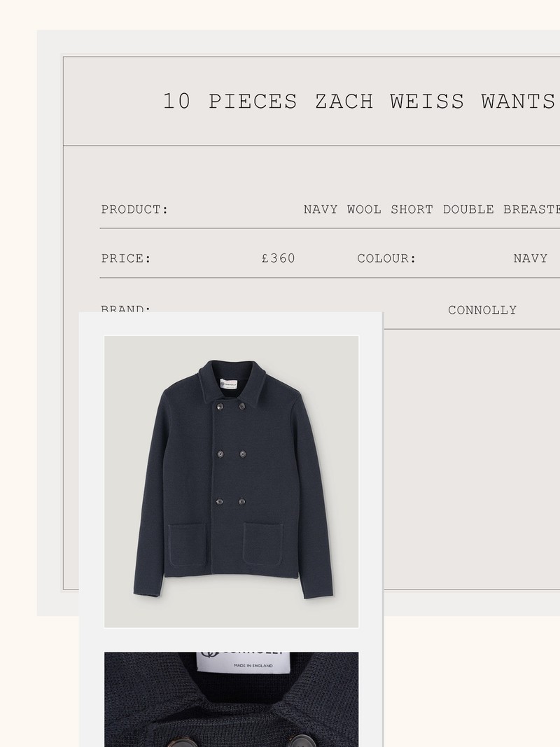Click the "PRICE:" field label
The height and width of the screenshot is (747, 560).
click(127, 258)
